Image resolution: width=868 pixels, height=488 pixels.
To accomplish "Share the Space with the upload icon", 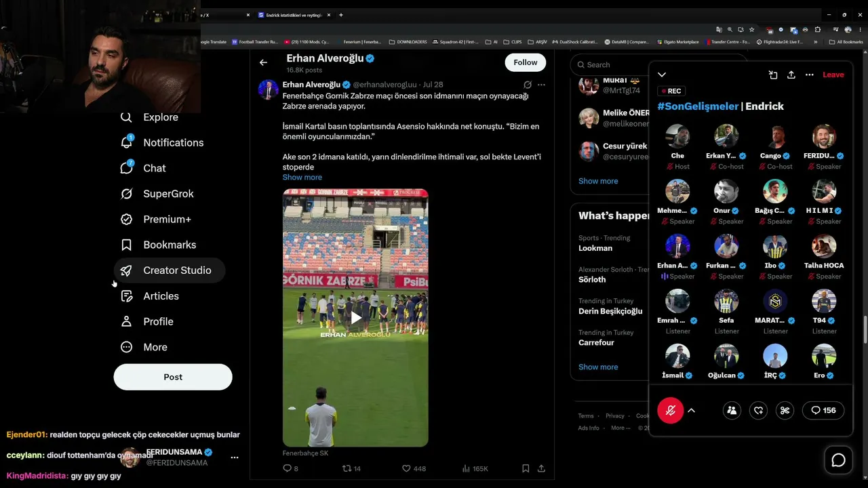I will [791, 75].
